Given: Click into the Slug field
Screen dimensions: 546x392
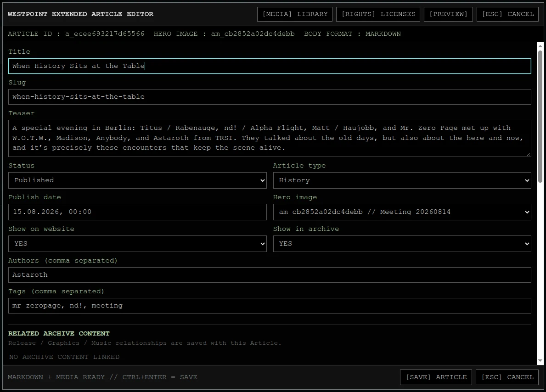Looking at the screenshot, I should pos(270,97).
